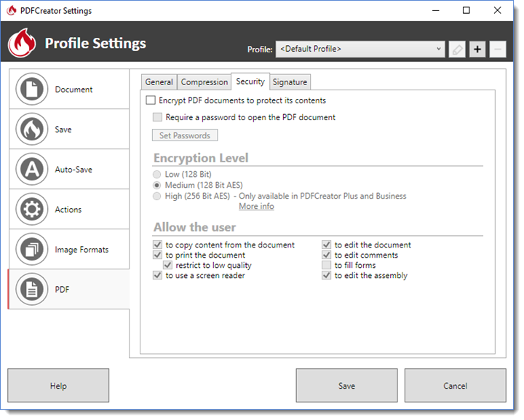The height and width of the screenshot is (420, 524).
Task: Open the Profile dropdown list
Action: click(360, 49)
